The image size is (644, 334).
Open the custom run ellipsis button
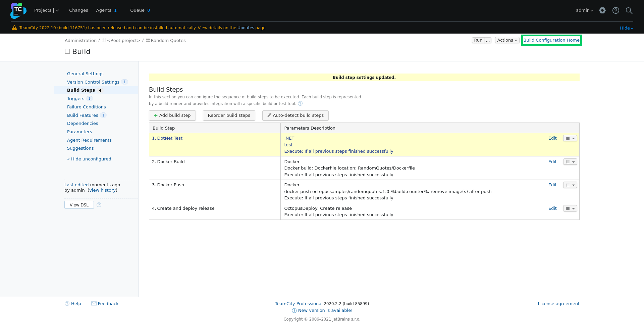coord(488,40)
